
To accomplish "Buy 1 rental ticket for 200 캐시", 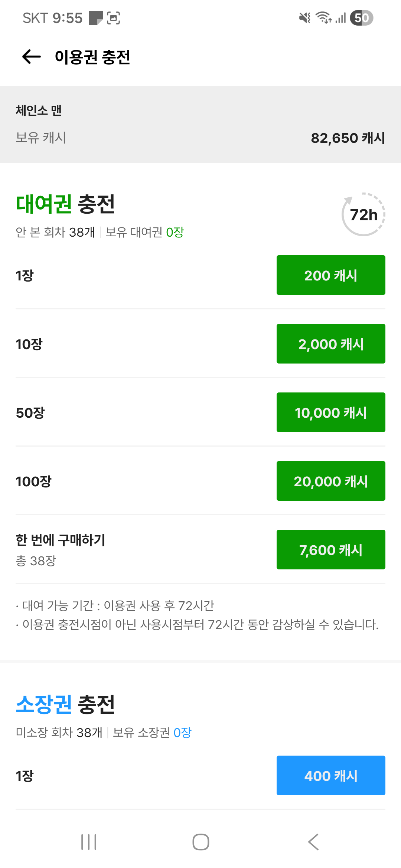I will pos(331,275).
